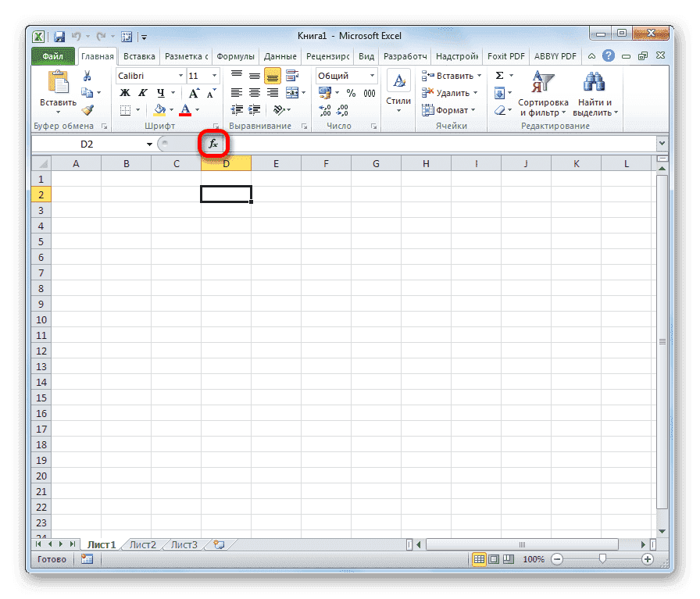This screenshot has width=700, height=599.
Task: Click the percent style icon
Action: pyautogui.click(x=349, y=92)
